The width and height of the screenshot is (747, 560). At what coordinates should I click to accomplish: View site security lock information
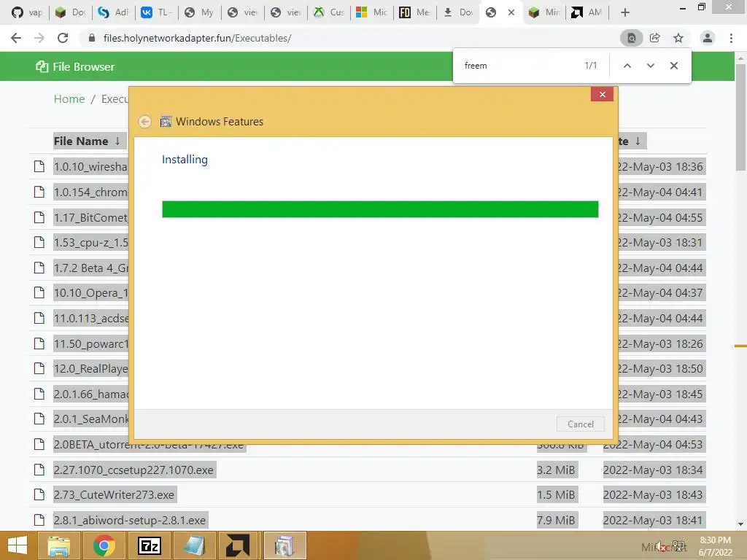[92, 38]
